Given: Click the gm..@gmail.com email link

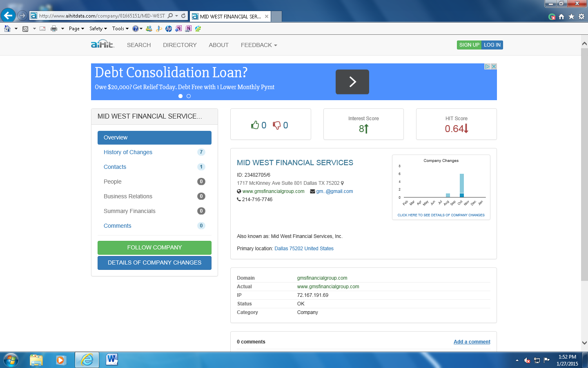Looking at the screenshot, I should (334, 191).
